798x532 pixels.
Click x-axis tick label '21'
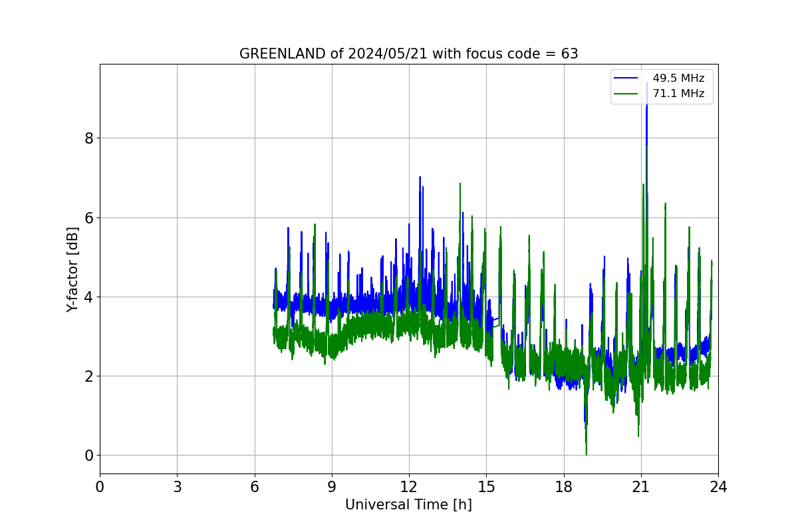tap(641, 487)
